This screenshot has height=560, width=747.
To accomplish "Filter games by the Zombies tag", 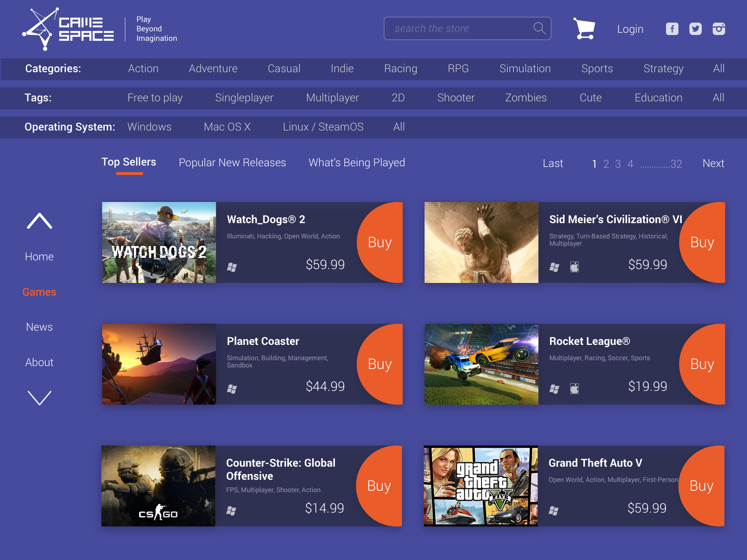I will [x=525, y=98].
